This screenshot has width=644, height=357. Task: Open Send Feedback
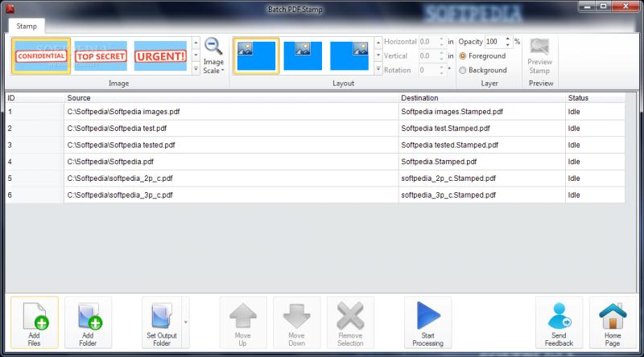coord(559,322)
